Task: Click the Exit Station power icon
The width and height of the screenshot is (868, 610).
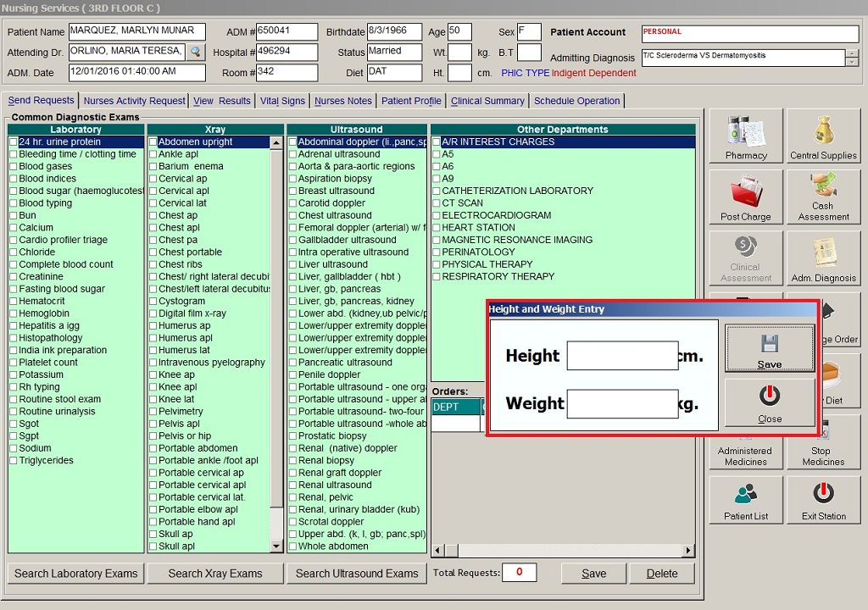Action: click(823, 493)
